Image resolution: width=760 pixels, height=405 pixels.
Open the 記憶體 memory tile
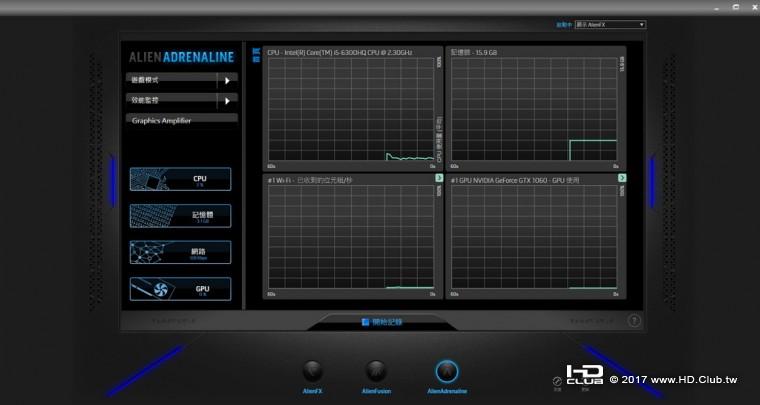click(x=180, y=216)
